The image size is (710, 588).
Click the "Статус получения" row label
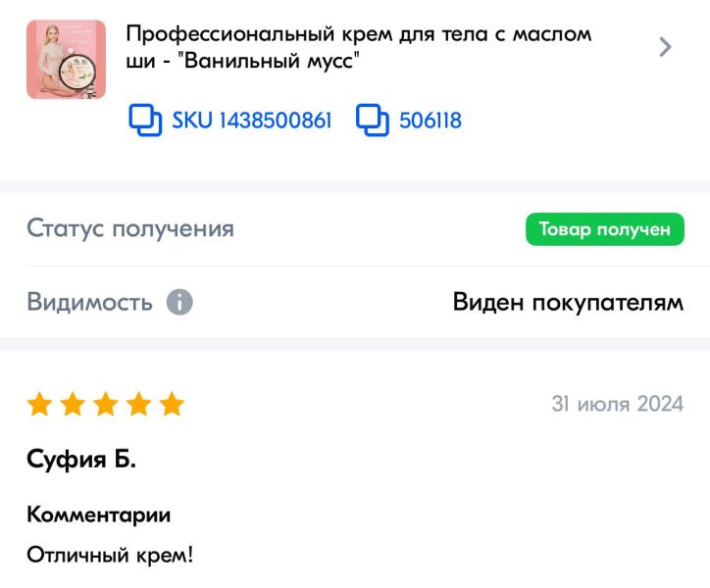[x=130, y=229]
